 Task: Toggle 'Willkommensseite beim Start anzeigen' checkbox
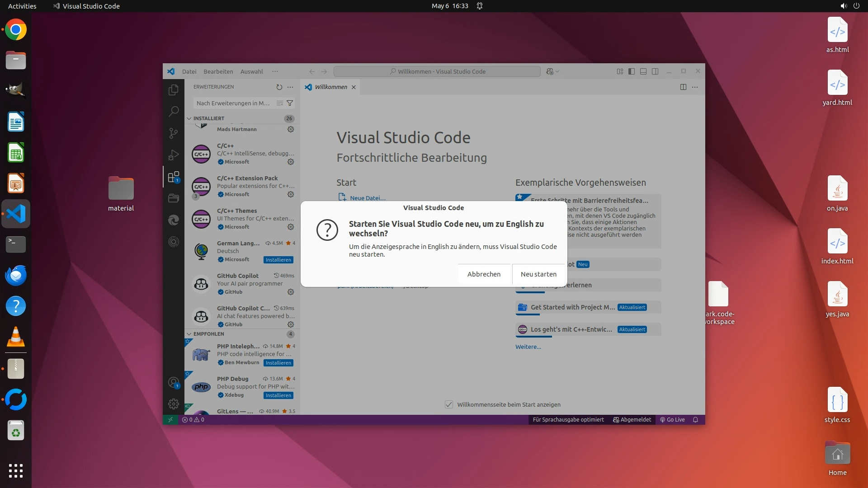click(448, 404)
